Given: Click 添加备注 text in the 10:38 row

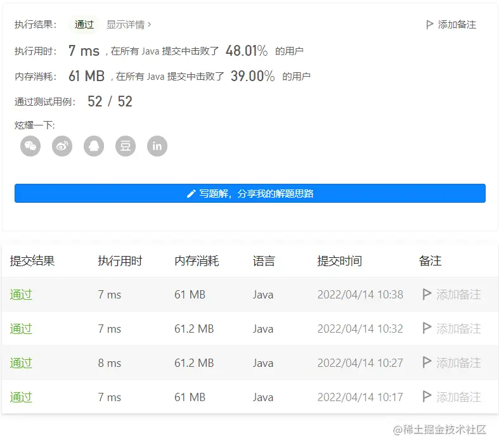Looking at the screenshot, I should click(458, 295).
